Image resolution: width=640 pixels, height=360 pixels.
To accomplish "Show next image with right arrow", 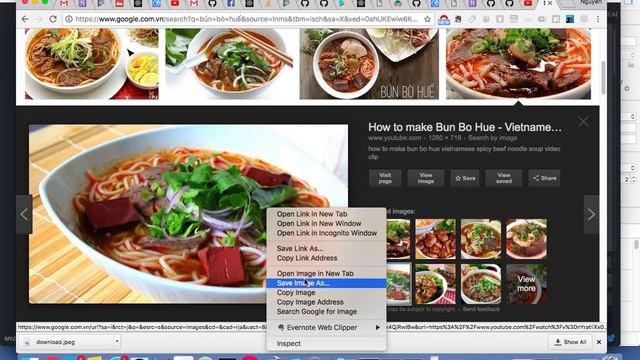I will 591,214.
